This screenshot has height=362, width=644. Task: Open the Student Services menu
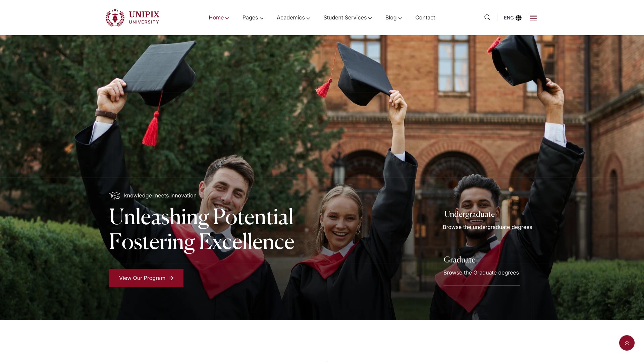347,18
